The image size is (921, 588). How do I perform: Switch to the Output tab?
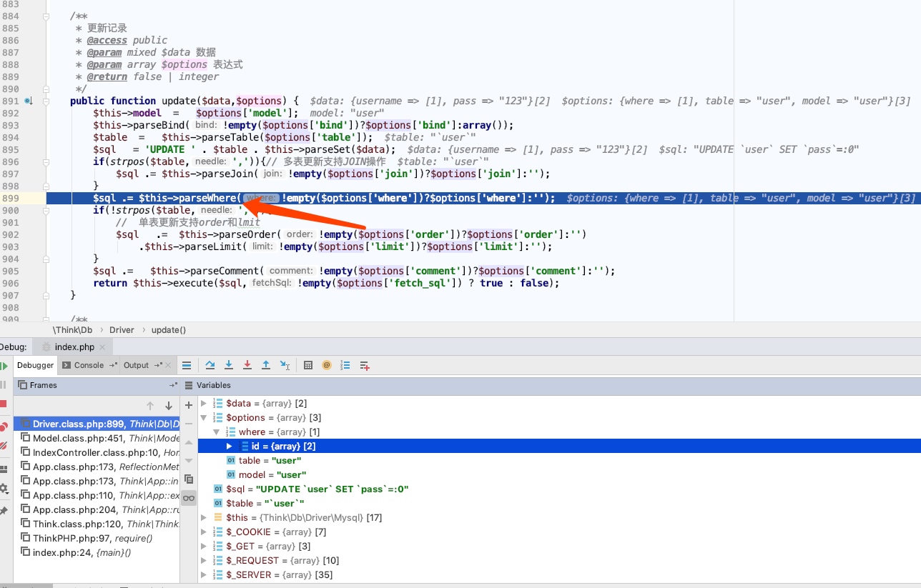136,365
